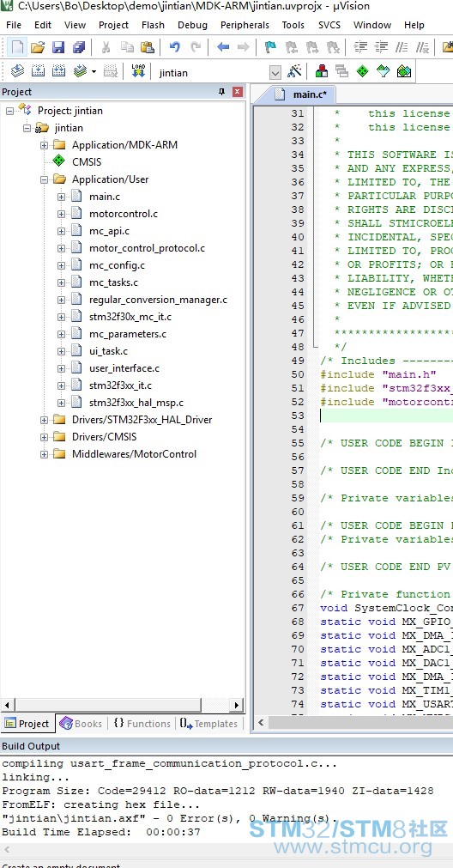Clear all bookmarks icon
Image resolution: width=453 pixels, height=868 pixels.
point(332,47)
